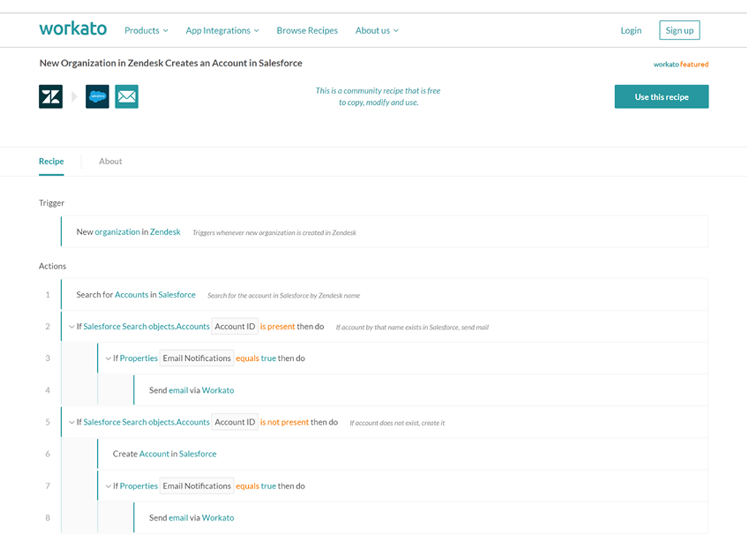Open Browse Recipes page
747x560 pixels.
[x=307, y=31]
